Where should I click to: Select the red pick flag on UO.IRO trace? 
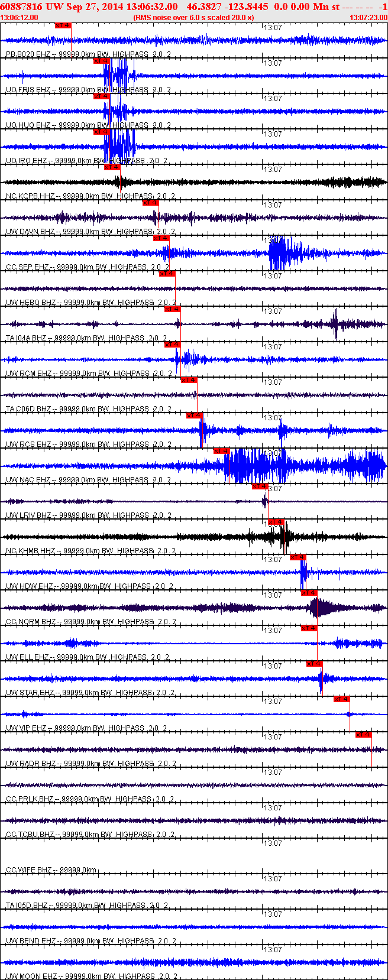pyautogui.click(x=101, y=132)
